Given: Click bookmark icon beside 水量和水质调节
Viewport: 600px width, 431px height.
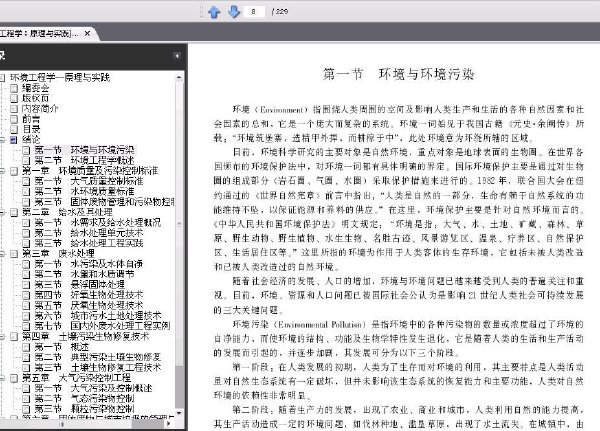Looking at the screenshot, I should click(26, 274).
